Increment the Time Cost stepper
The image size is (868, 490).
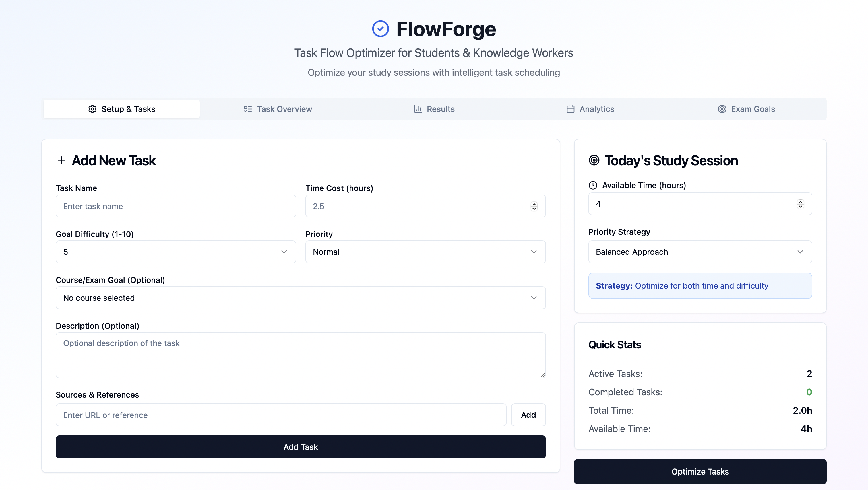[x=534, y=204]
